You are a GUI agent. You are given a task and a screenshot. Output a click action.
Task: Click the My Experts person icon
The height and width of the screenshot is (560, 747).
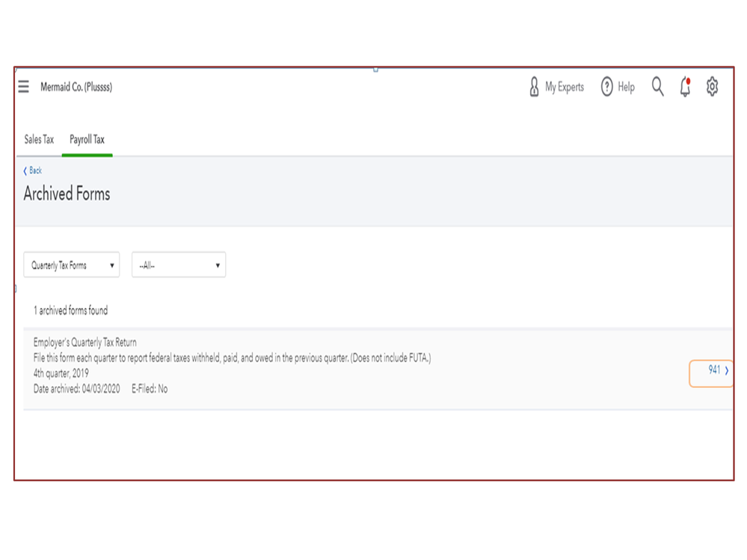534,87
